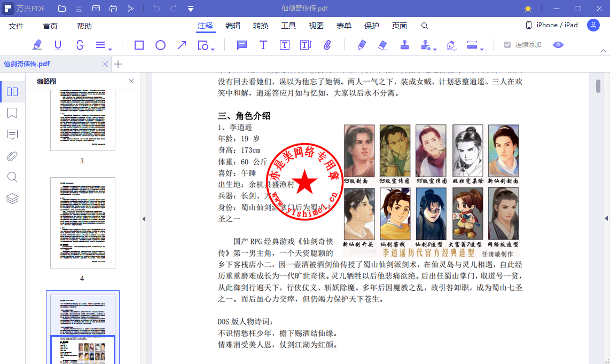Image resolution: width=610 pixels, height=364 pixels.
Task: Open the 文件 menu
Action: (16, 26)
